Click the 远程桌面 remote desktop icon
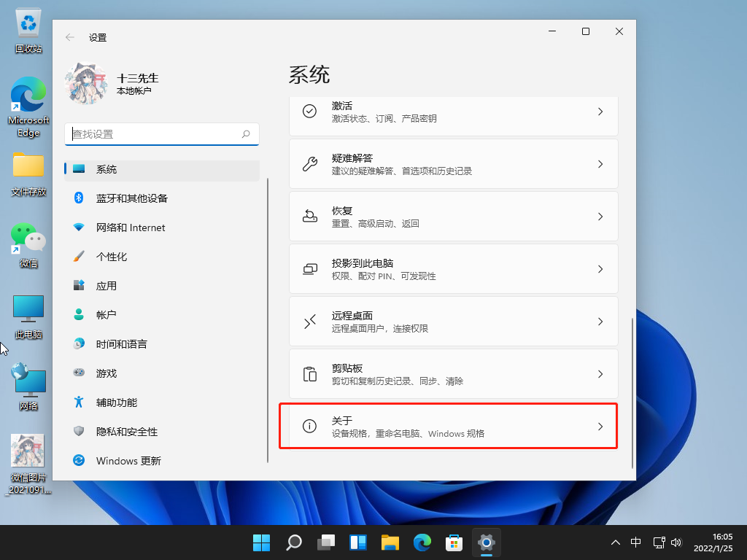 [310, 321]
